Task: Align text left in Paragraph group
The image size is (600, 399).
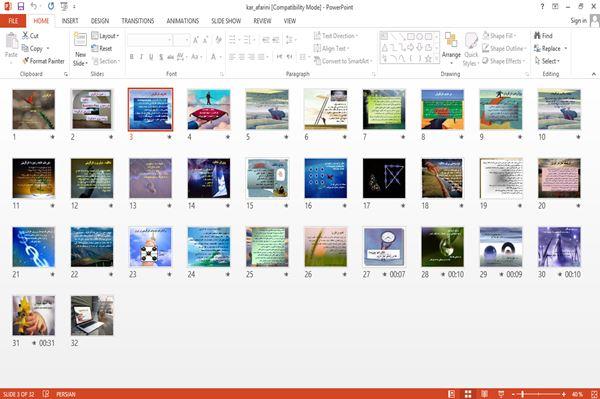Action: (x=232, y=57)
